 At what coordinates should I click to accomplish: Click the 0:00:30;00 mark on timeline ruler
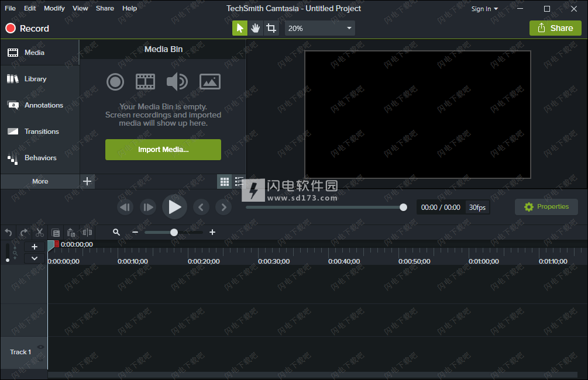tap(274, 261)
